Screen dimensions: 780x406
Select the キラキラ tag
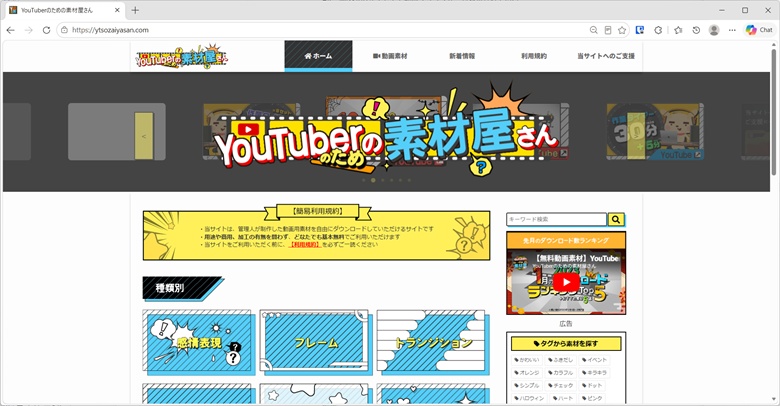coord(594,373)
